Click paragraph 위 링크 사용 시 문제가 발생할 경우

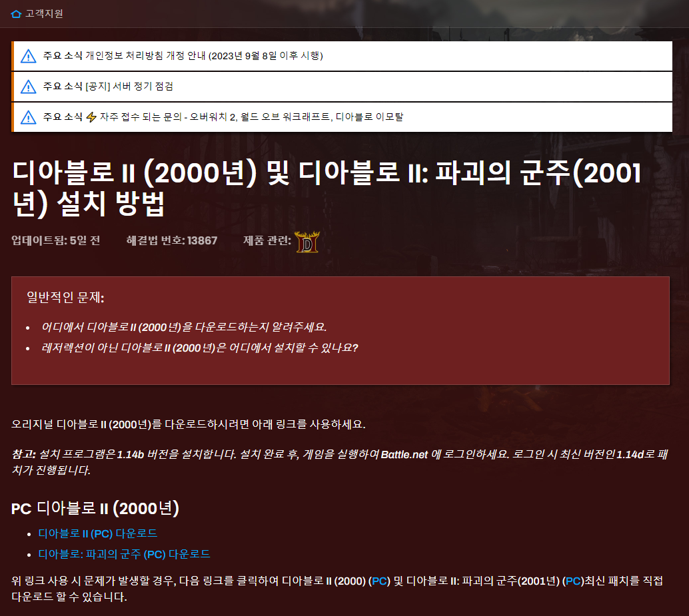[x=337, y=589]
